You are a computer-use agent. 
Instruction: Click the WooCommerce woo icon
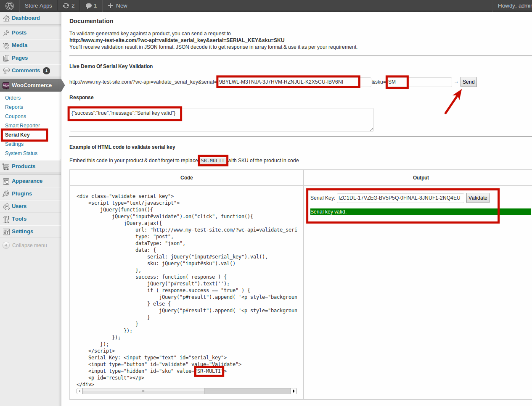[6, 85]
